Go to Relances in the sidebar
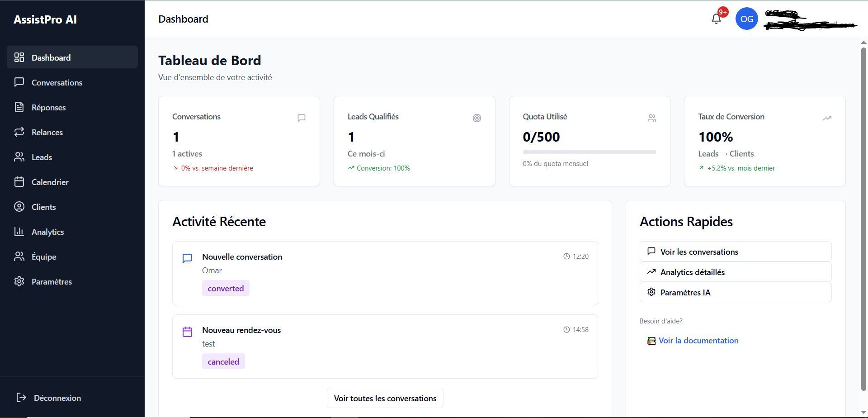The width and height of the screenshot is (868, 418). pos(47,132)
